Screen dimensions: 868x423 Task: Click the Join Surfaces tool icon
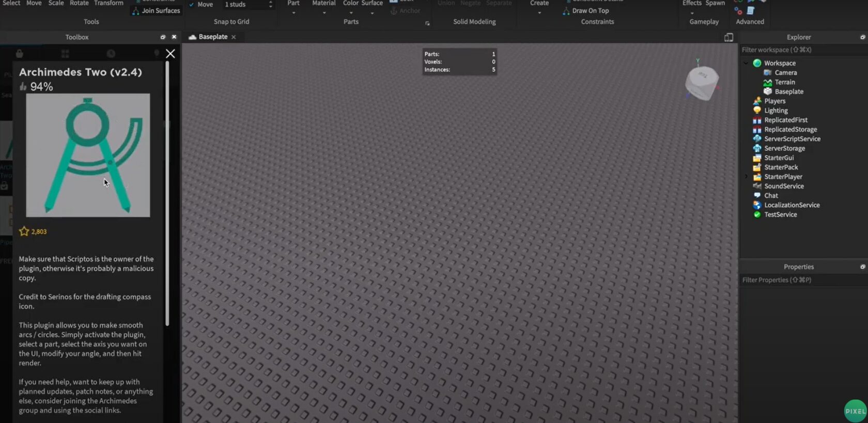pos(135,11)
